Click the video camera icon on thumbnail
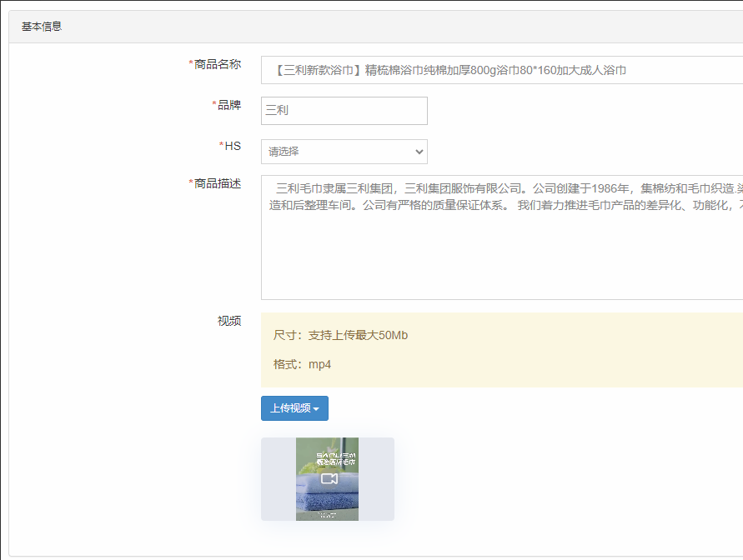 coord(329,478)
